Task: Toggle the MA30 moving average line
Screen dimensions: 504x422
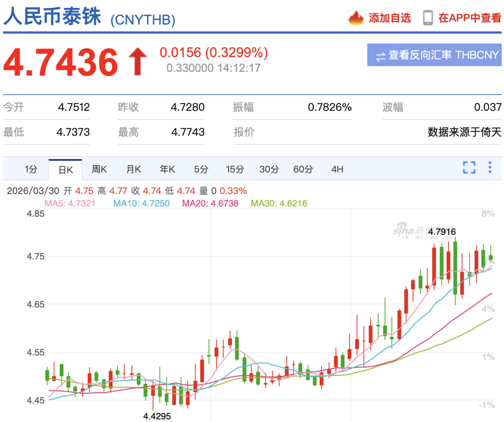Action: pos(279,203)
